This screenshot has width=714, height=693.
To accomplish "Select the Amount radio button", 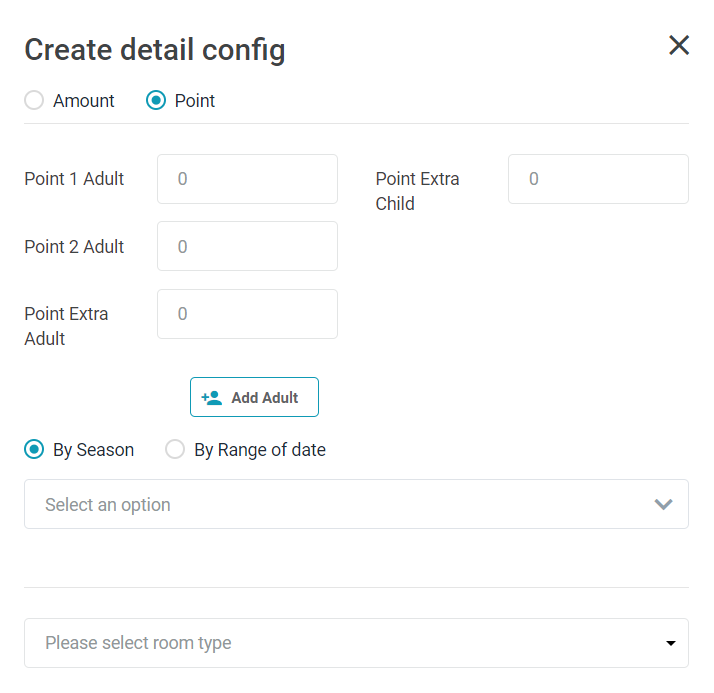I will point(34,100).
